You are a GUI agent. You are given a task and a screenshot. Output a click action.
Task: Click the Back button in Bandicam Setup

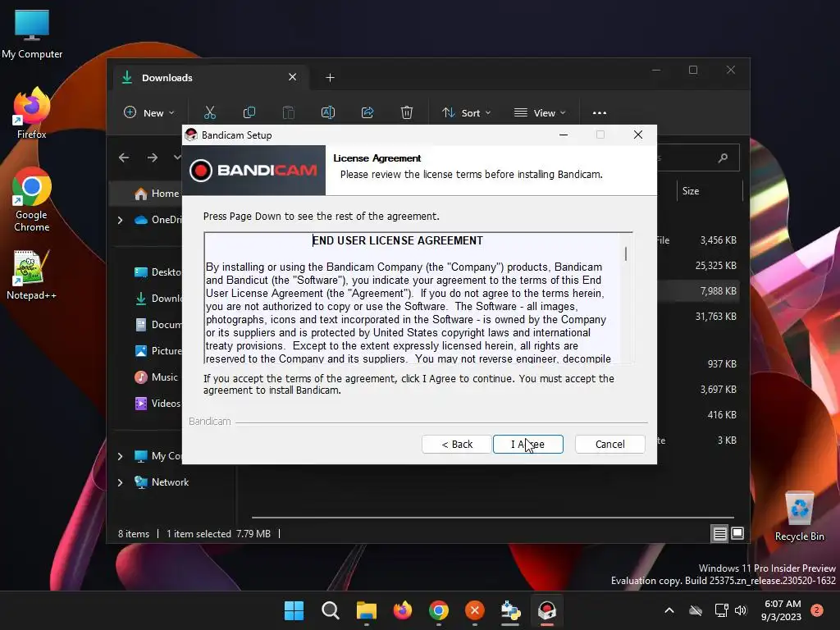pos(456,444)
